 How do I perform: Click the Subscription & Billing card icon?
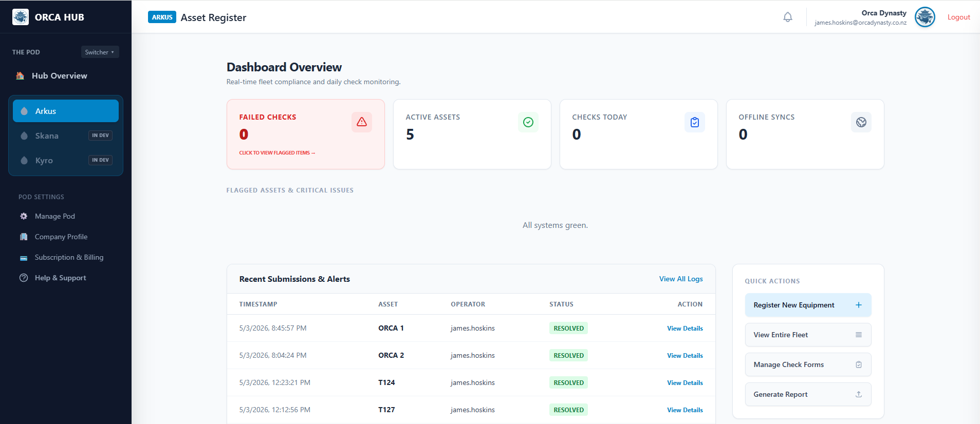pyautogui.click(x=24, y=258)
